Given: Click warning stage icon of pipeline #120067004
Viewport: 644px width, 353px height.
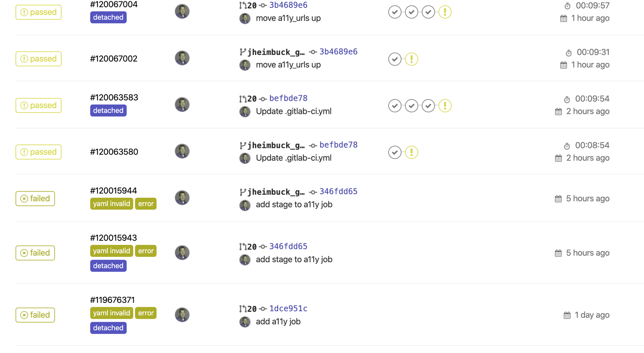Looking at the screenshot, I should coord(445,12).
